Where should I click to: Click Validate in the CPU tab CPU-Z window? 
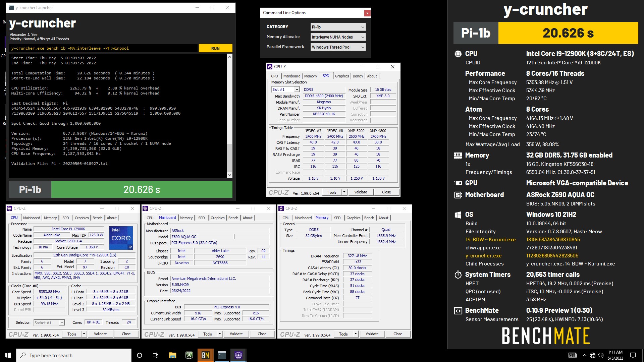pos(100,334)
